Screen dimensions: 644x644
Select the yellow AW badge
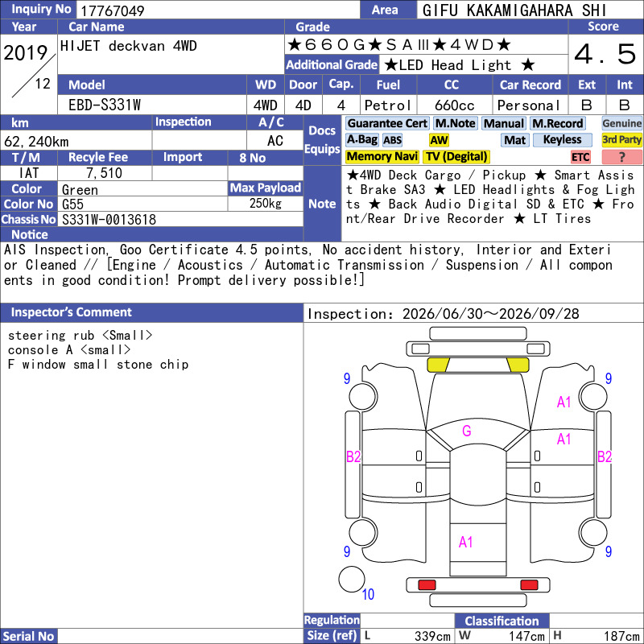tap(439, 140)
